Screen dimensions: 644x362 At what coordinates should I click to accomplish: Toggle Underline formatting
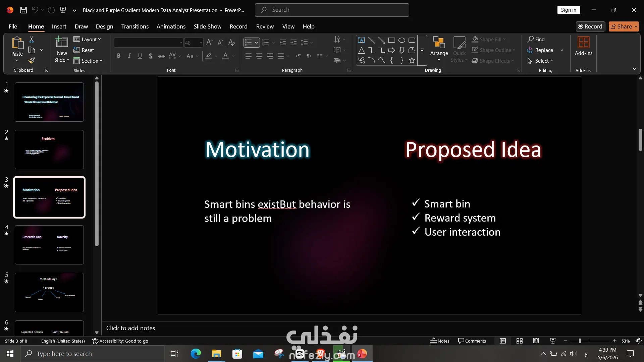point(140,56)
